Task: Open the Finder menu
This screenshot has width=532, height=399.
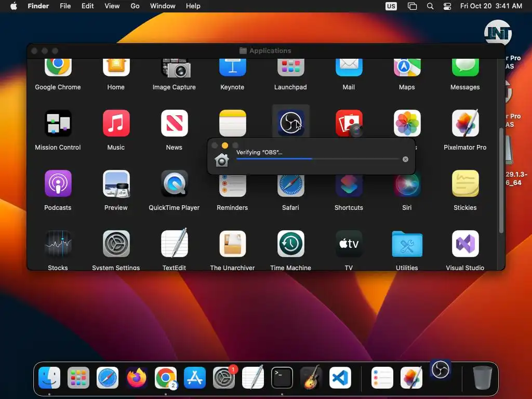Action: click(38, 6)
